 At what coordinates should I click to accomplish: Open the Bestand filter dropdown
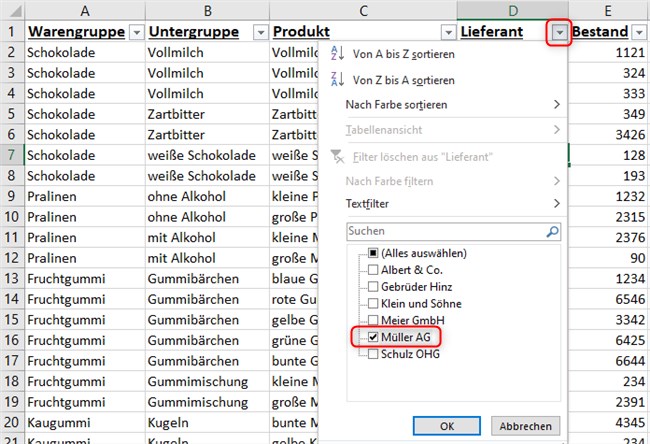tap(639, 32)
